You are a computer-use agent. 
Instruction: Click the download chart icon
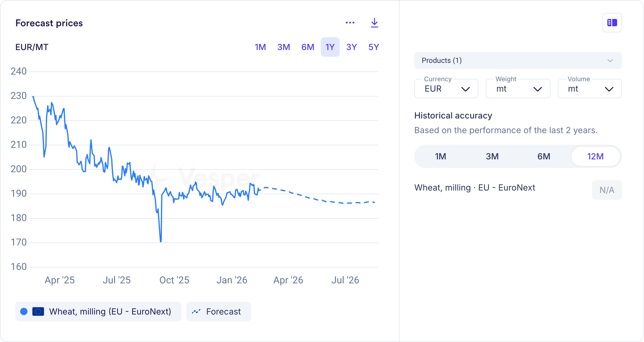coord(374,23)
